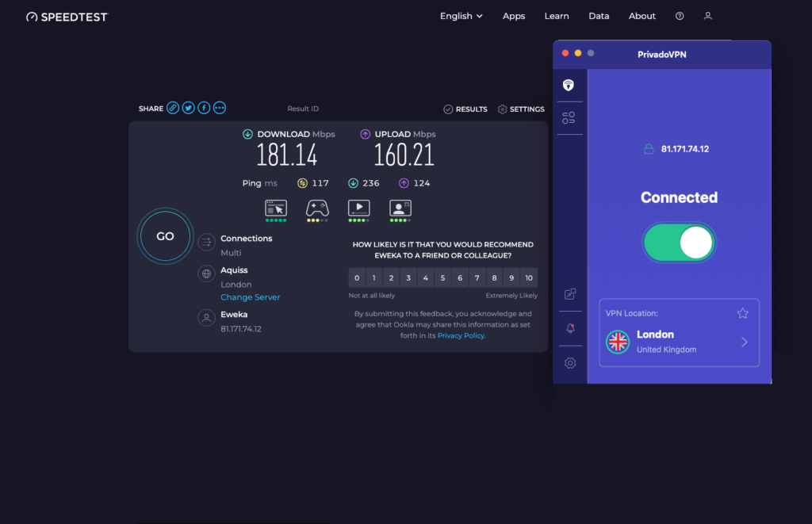Image resolution: width=812 pixels, height=524 pixels.
Task: Click the VPN IP address in PrivadoVPN
Action: pyautogui.click(x=685, y=149)
